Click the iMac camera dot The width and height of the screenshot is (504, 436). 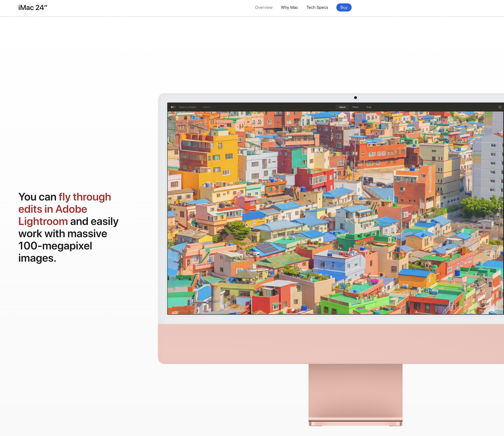click(x=355, y=98)
